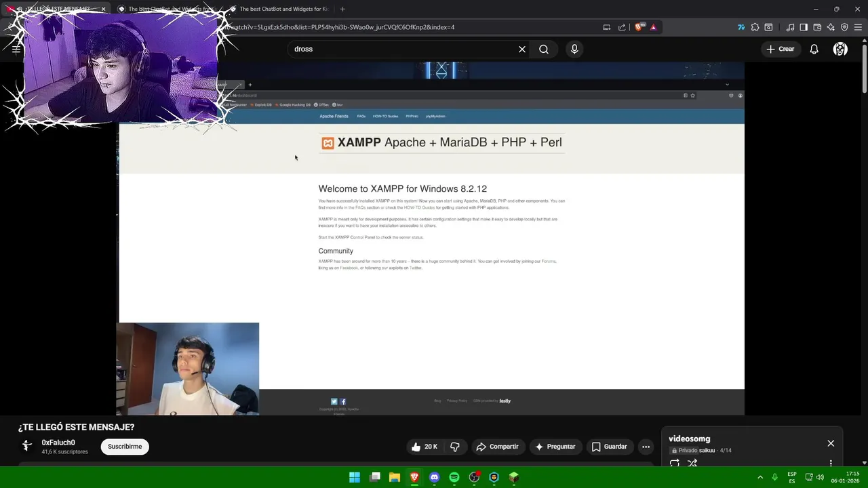Click the install/cast screen icon in address bar
The width and height of the screenshot is (868, 488).
click(x=607, y=28)
